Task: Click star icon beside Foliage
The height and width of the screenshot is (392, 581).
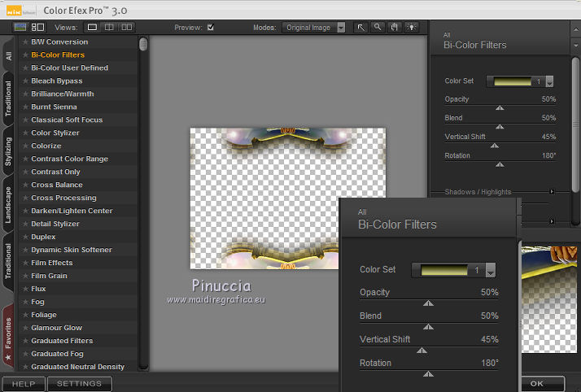Action: [25, 315]
